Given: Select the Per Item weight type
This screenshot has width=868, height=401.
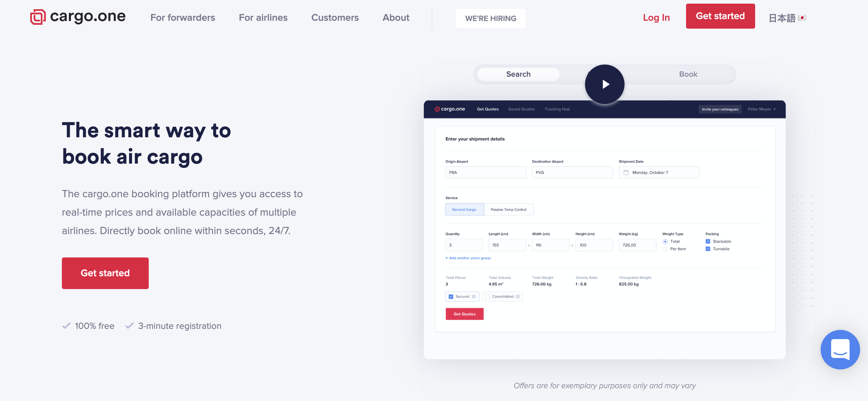Looking at the screenshot, I should [665, 249].
